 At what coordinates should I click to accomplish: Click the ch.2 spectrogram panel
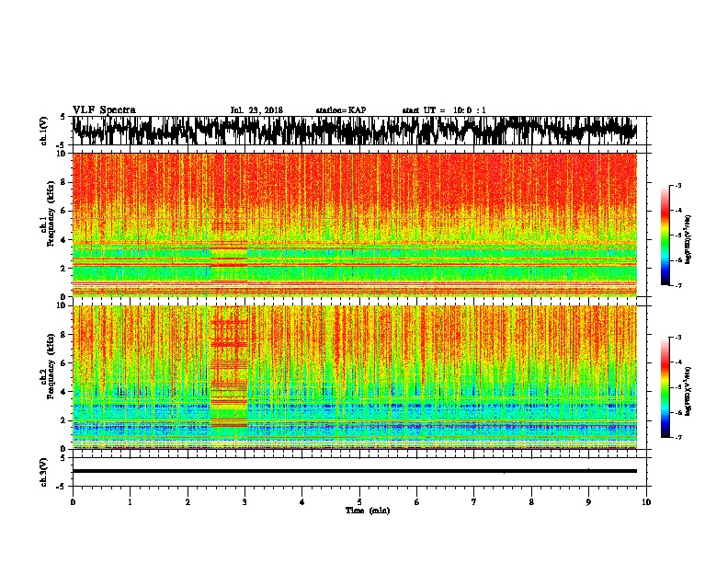click(x=355, y=377)
